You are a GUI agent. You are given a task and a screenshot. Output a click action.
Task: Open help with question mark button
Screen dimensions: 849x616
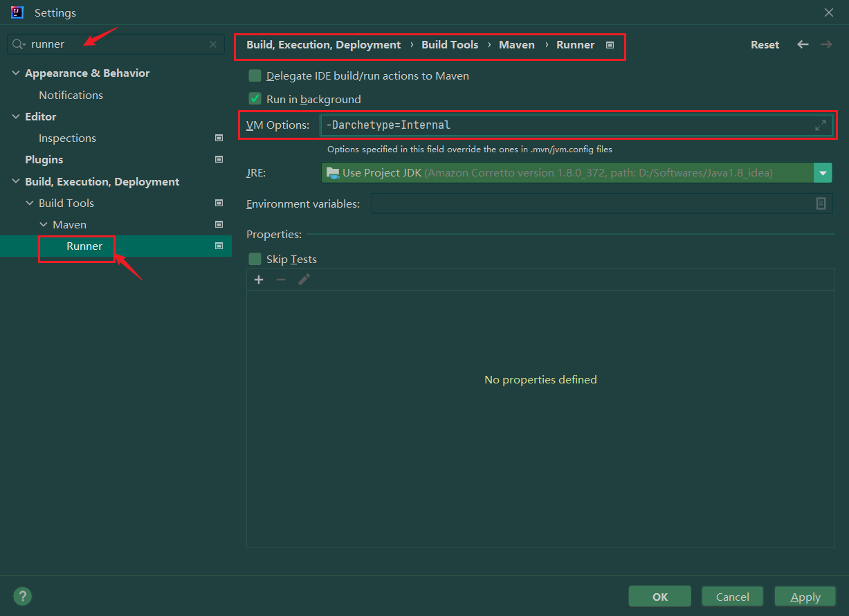(23, 597)
